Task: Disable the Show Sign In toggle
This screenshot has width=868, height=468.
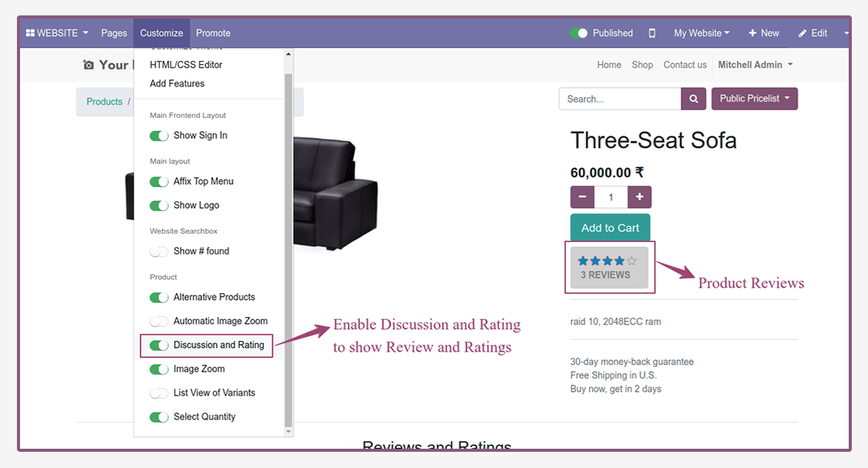Action: tap(159, 136)
